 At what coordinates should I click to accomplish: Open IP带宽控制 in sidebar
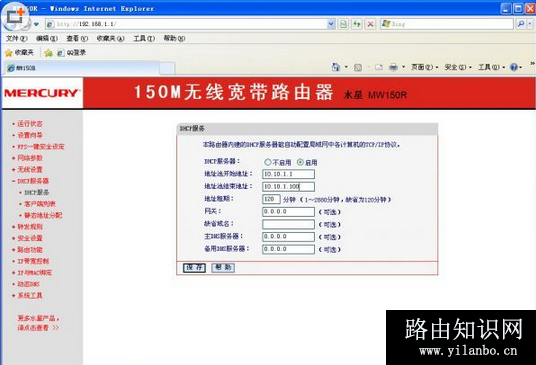pos(33,261)
